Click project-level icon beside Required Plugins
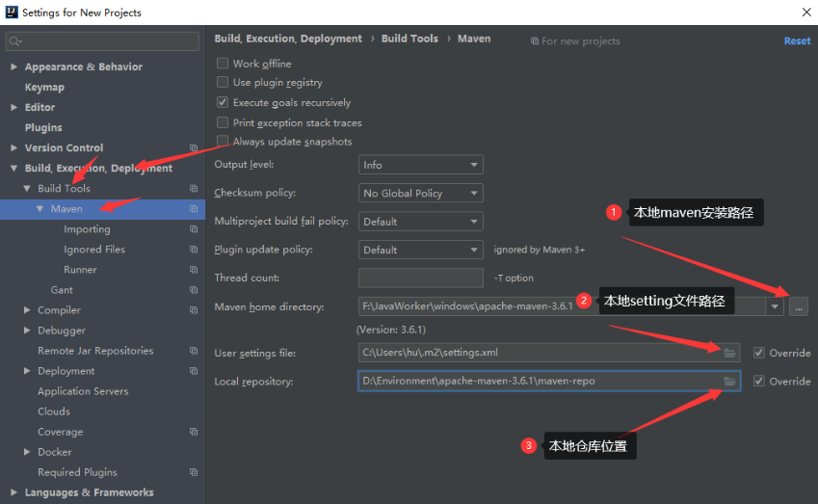Screen dimensions: 818x504 [x=194, y=472]
